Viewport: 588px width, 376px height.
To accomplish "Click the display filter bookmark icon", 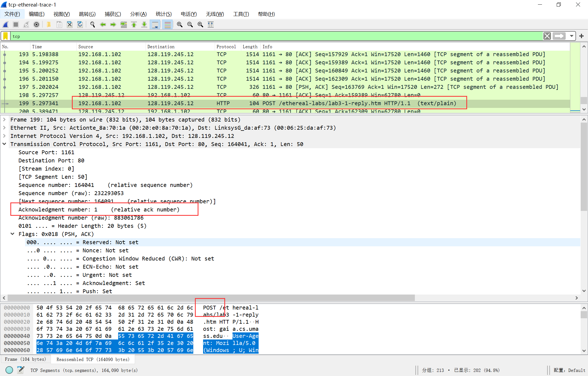I will [x=5, y=36].
